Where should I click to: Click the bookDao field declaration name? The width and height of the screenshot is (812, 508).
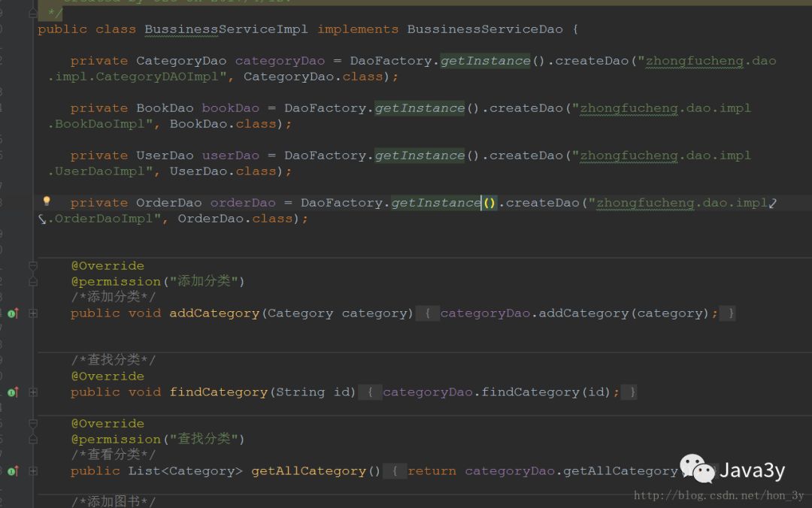[x=231, y=108]
